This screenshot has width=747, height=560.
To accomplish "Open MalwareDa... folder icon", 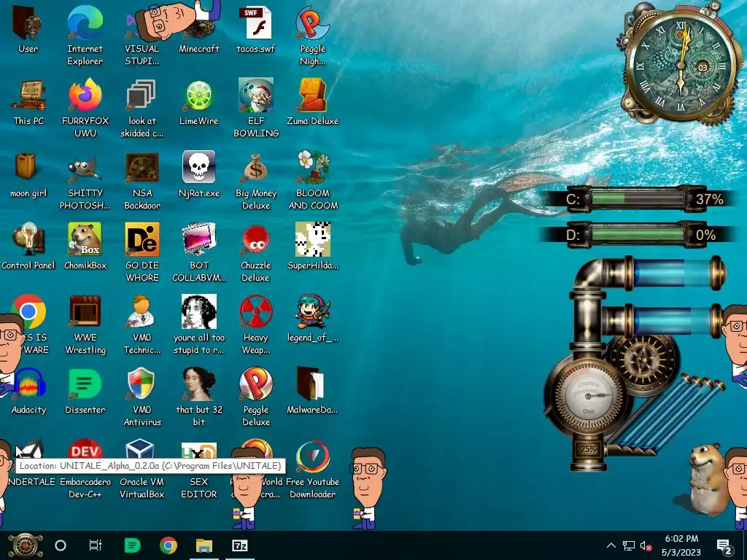I will (x=309, y=384).
